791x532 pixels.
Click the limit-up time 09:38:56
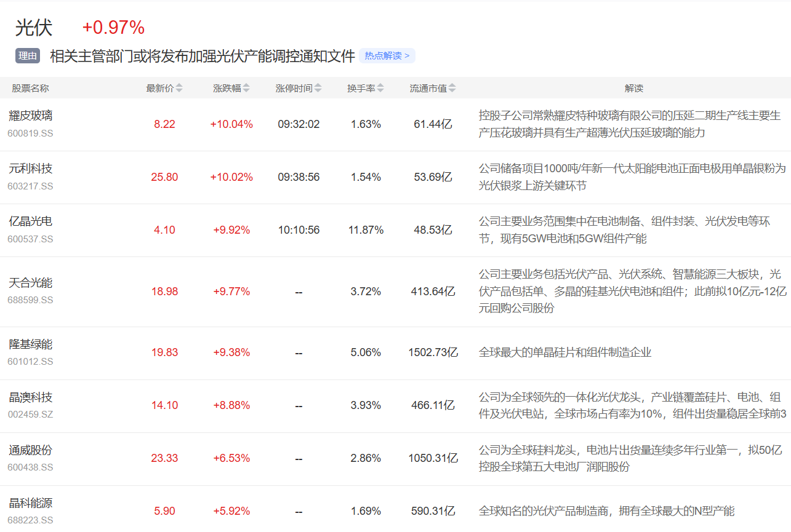[x=299, y=177]
